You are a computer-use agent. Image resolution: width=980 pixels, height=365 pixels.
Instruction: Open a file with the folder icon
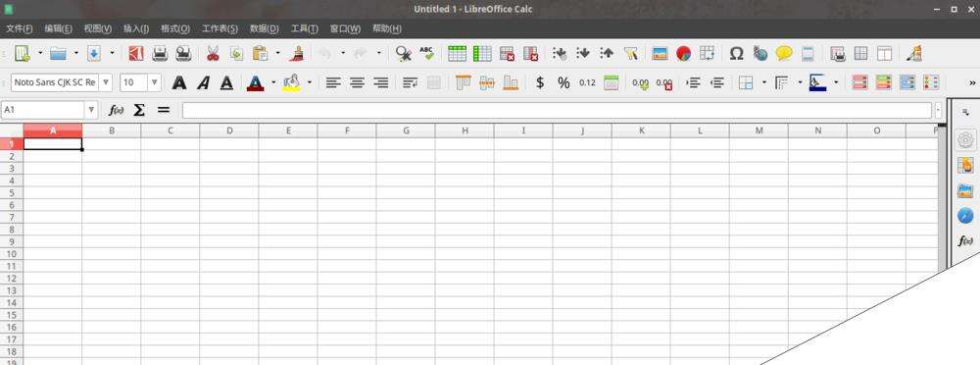tap(58, 54)
